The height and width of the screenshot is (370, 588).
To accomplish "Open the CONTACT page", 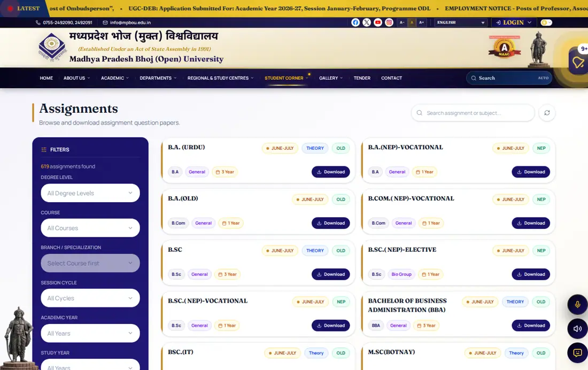I will point(391,78).
